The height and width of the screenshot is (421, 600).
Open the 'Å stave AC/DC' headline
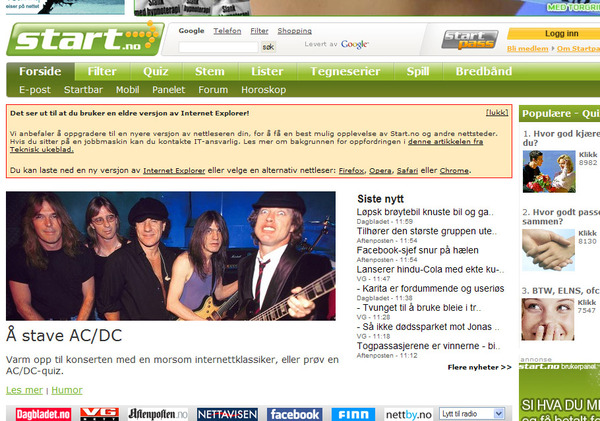coord(64,336)
